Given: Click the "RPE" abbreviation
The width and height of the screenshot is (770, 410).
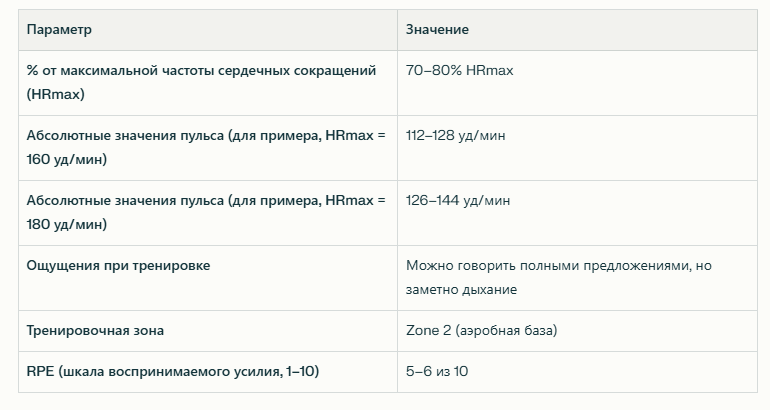Looking at the screenshot, I should (x=40, y=372).
